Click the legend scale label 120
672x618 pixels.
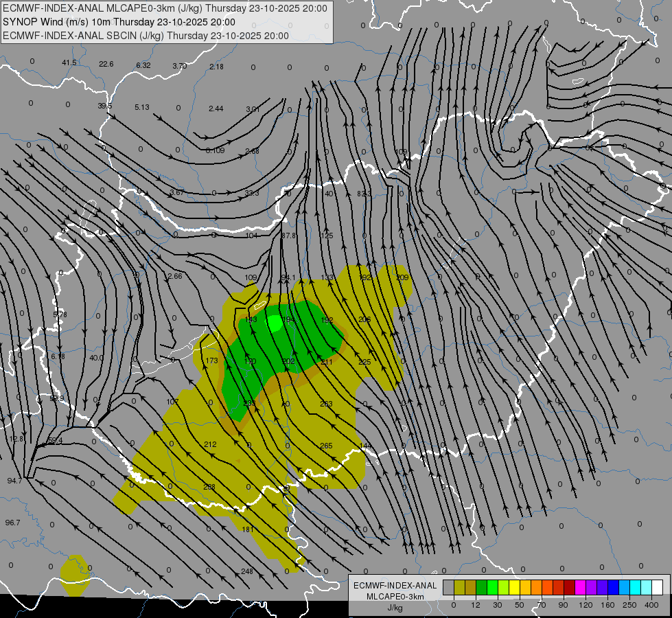point(586,605)
